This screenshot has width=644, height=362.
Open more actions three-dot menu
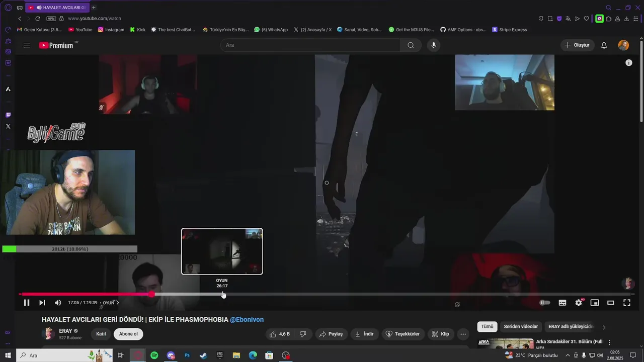click(x=463, y=334)
